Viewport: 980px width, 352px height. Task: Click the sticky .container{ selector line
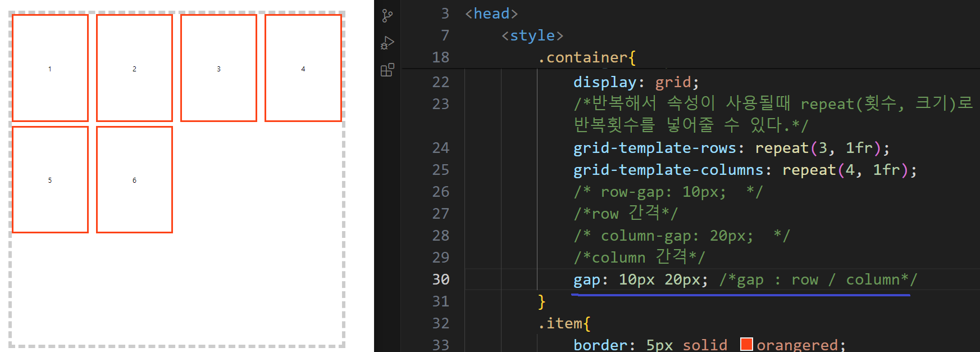[587, 57]
